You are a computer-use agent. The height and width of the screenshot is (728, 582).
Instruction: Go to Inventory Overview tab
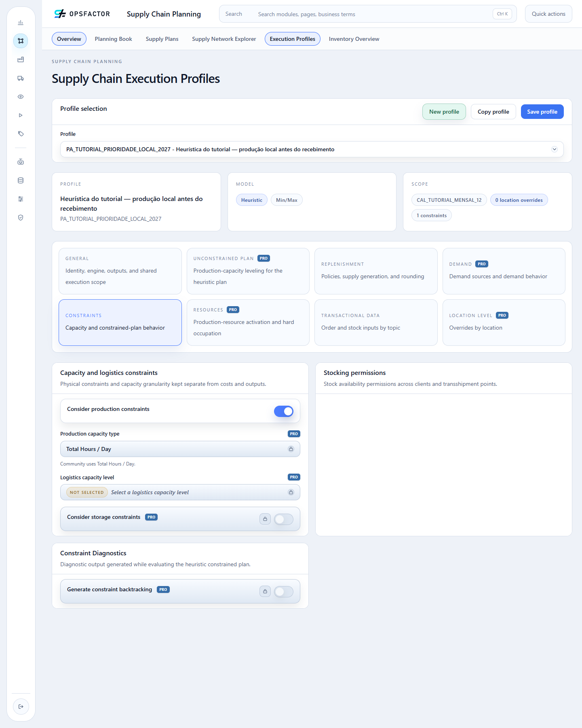coord(354,39)
